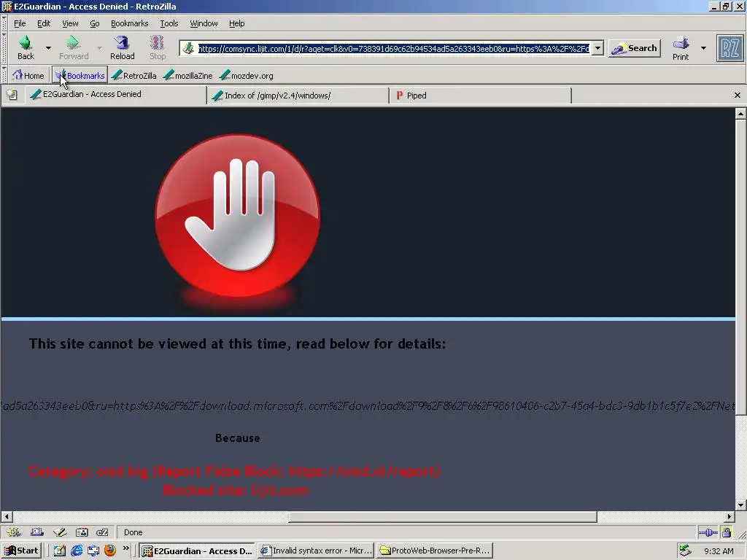
Task: Click Home on the personal toolbar
Action: pos(28,75)
